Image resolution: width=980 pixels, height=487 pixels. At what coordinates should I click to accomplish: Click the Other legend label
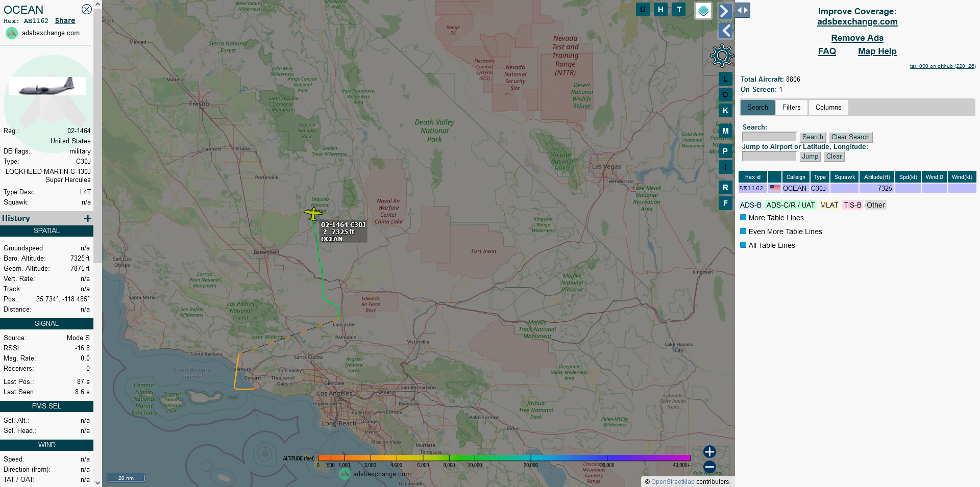click(875, 205)
